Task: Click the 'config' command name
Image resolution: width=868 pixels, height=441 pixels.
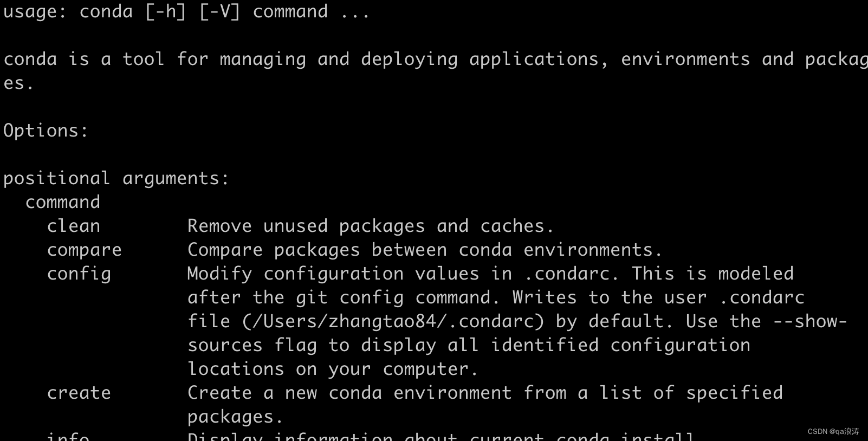Action: point(79,274)
